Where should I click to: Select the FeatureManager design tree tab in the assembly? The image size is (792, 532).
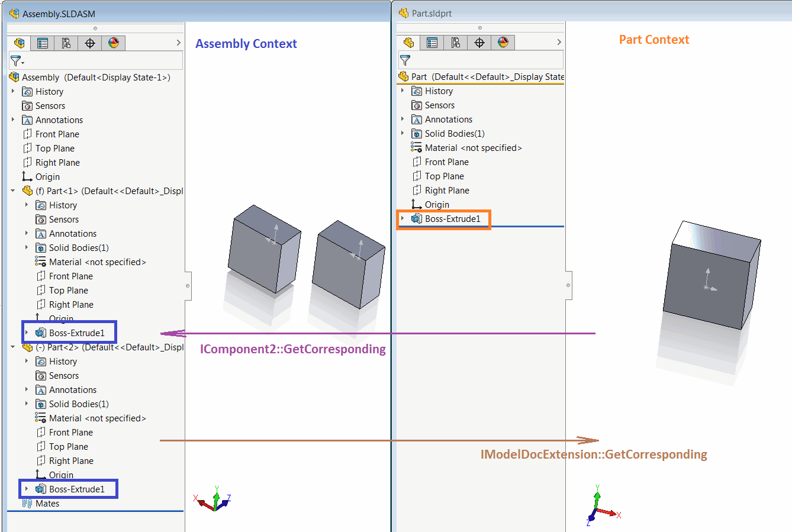18,43
